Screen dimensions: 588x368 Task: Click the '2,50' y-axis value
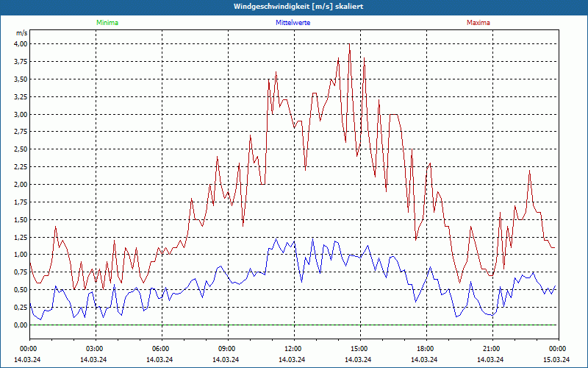21,149
